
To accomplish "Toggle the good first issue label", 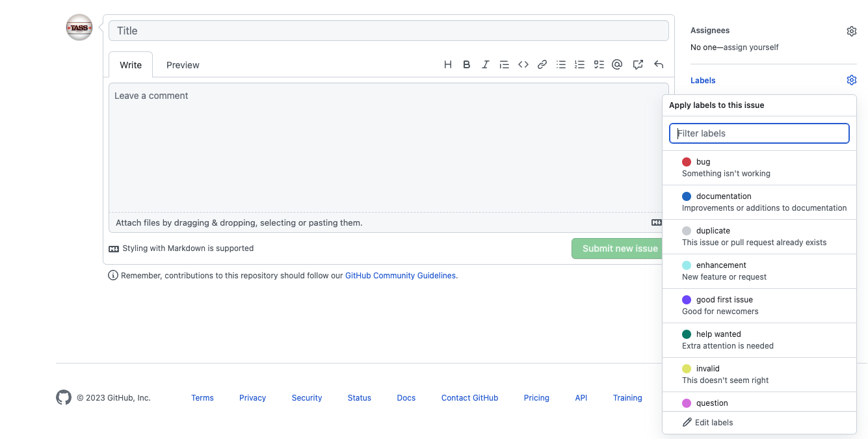I will (x=759, y=305).
